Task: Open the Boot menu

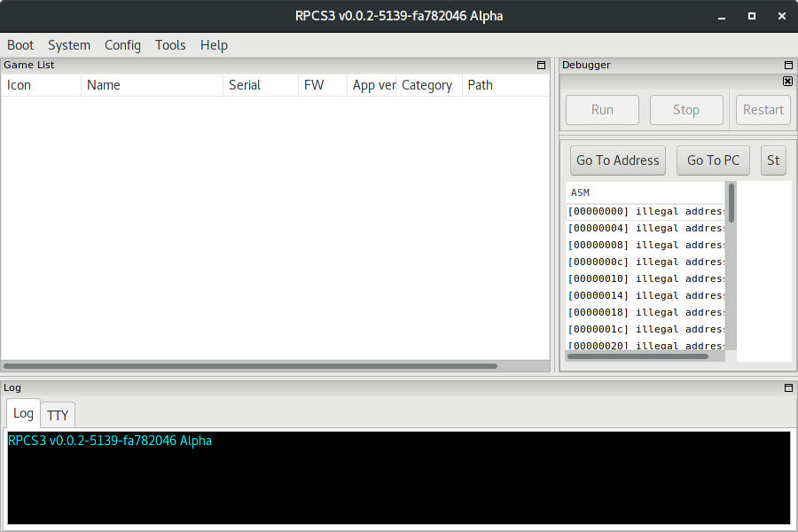Action: [20, 45]
